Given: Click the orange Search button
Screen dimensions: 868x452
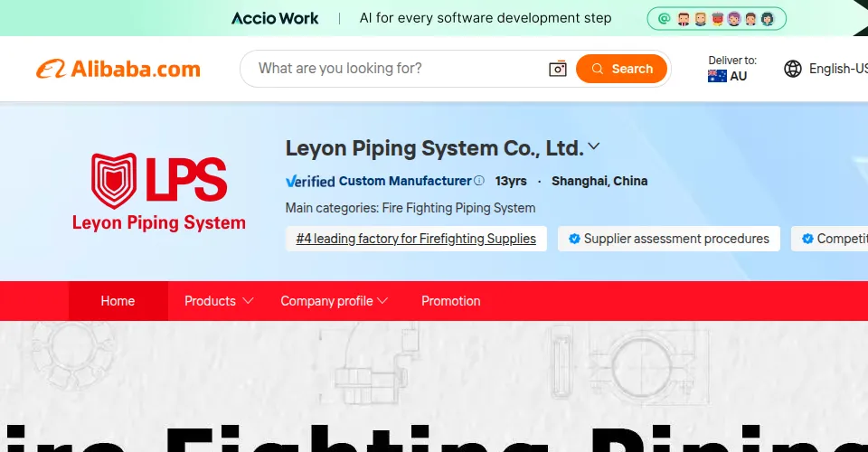Looking at the screenshot, I should click(621, 69).
